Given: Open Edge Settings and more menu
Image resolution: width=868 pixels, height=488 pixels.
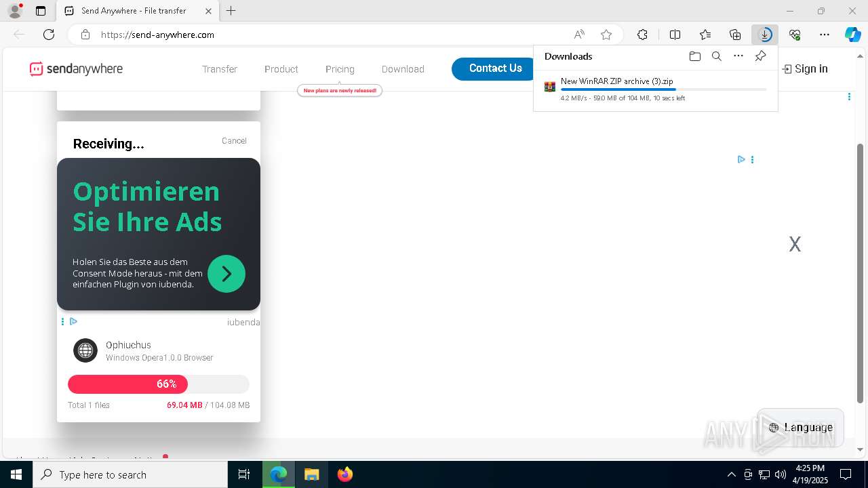Looking at the screenshot, I should [825, 35].
